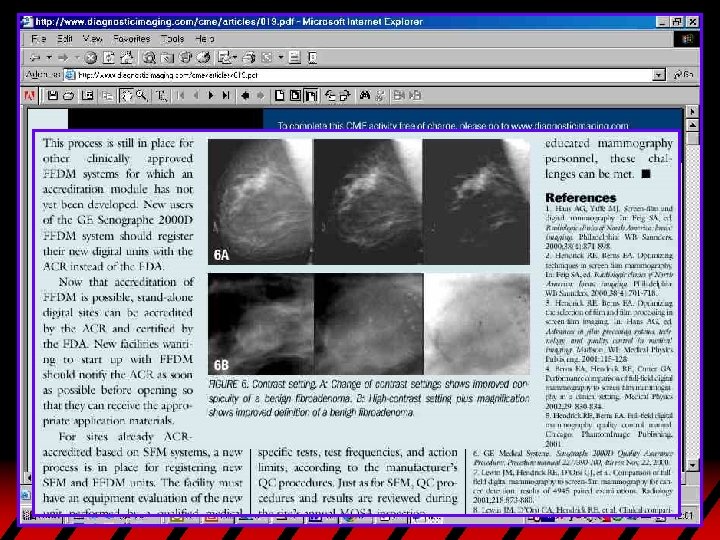Image resolution: width=720 pixels, height=540 pixels.
Task: Go to the Home page icon
Action: click(126, 58)
